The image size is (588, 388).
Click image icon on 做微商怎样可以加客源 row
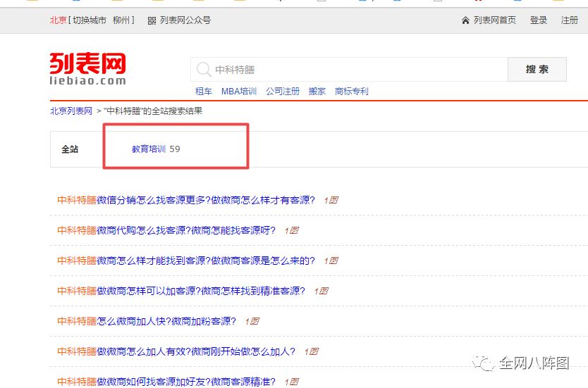pyautogui.click(x=321, y=292)
